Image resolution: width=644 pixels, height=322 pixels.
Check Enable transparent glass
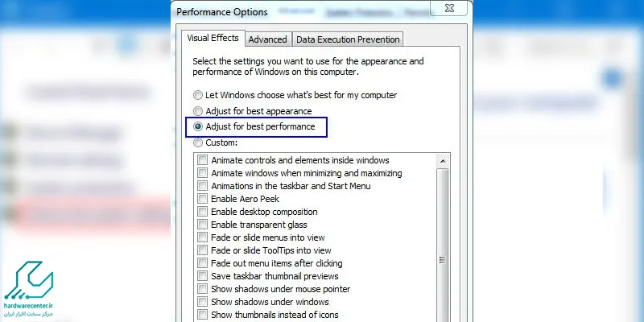(203, 225)
